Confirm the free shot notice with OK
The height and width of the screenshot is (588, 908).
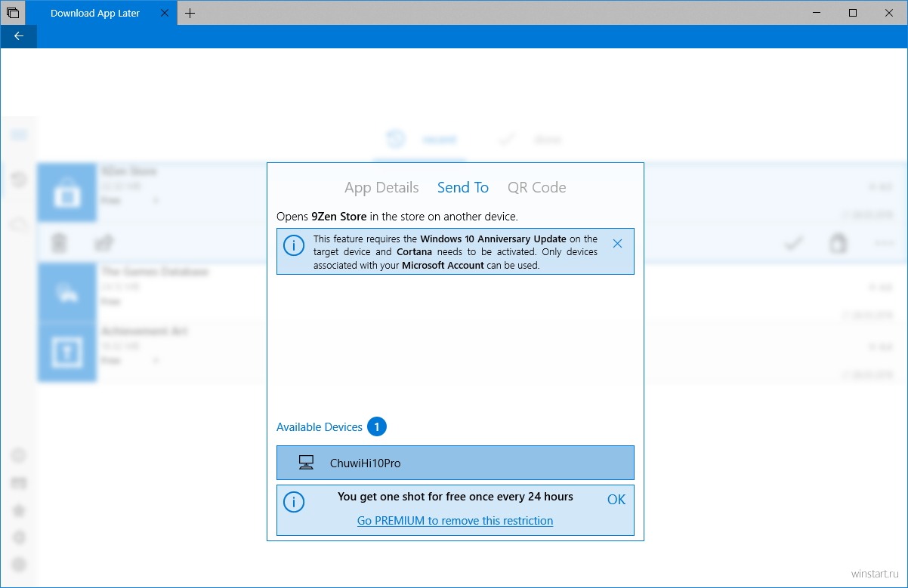coord(616,500)
